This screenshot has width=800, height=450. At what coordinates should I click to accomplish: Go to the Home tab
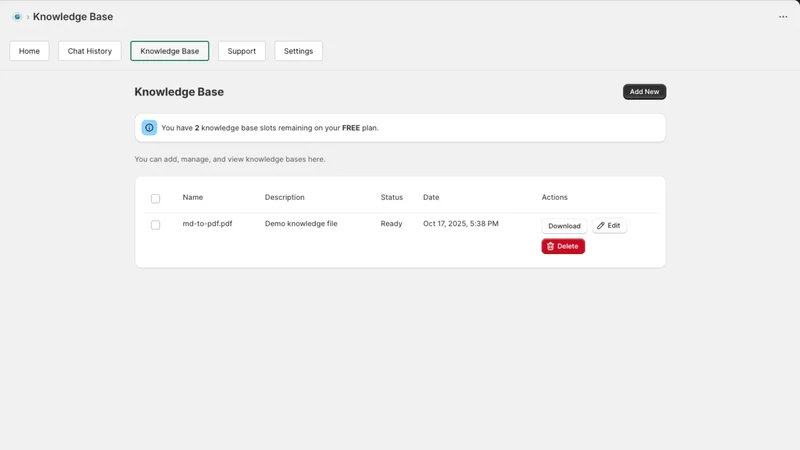pyautogui.click(x=29, y=51)
